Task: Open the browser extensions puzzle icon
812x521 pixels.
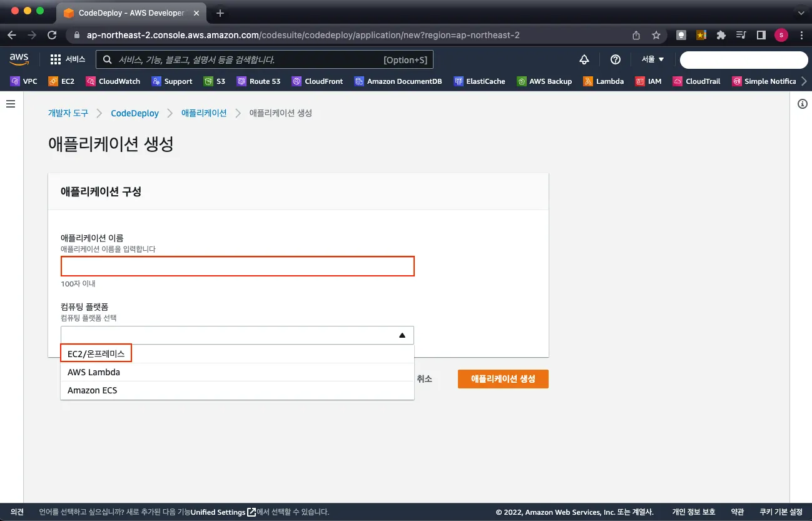Action: [x=721, y=35]
